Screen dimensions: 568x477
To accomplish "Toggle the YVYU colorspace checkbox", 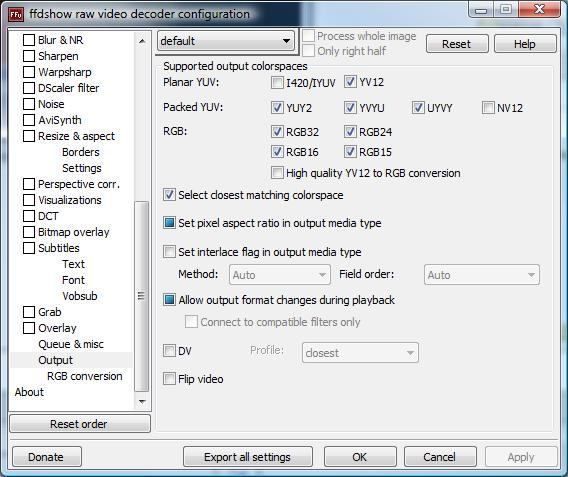I will (350, 108).
